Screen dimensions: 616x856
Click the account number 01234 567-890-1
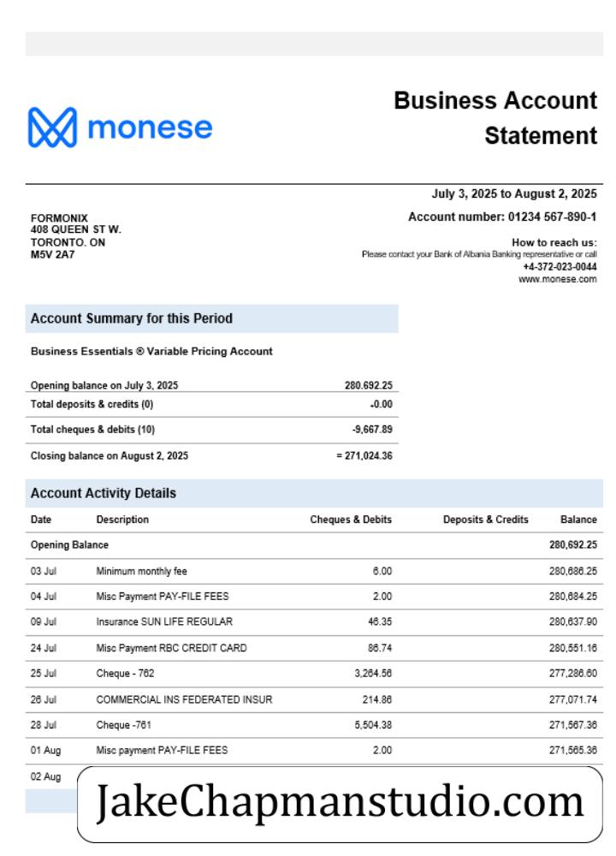coord(552,217)
